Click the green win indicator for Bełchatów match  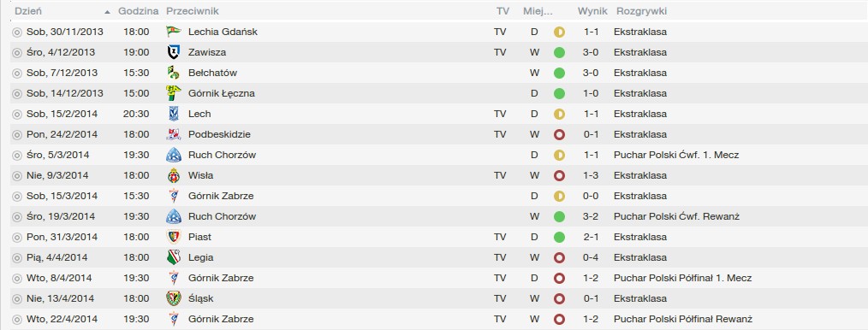pos(559,73)
